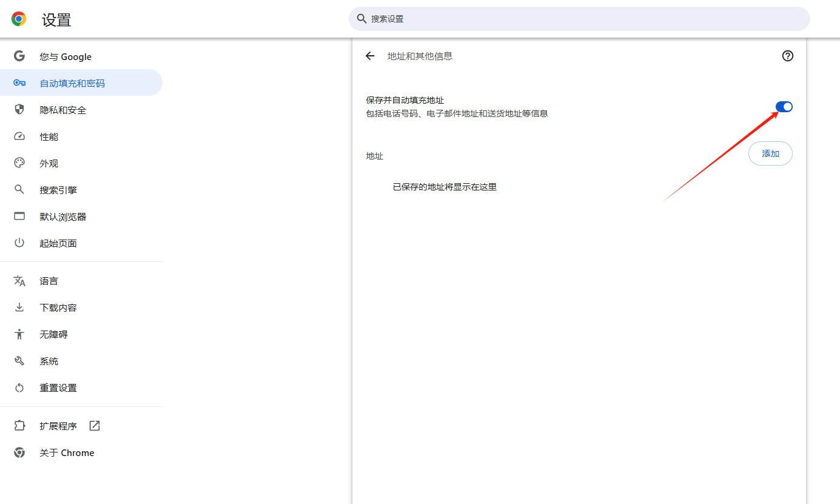Click the 保存并自动填充地址 label
Screen dimensions: 840x504
(x=405, y=100)
